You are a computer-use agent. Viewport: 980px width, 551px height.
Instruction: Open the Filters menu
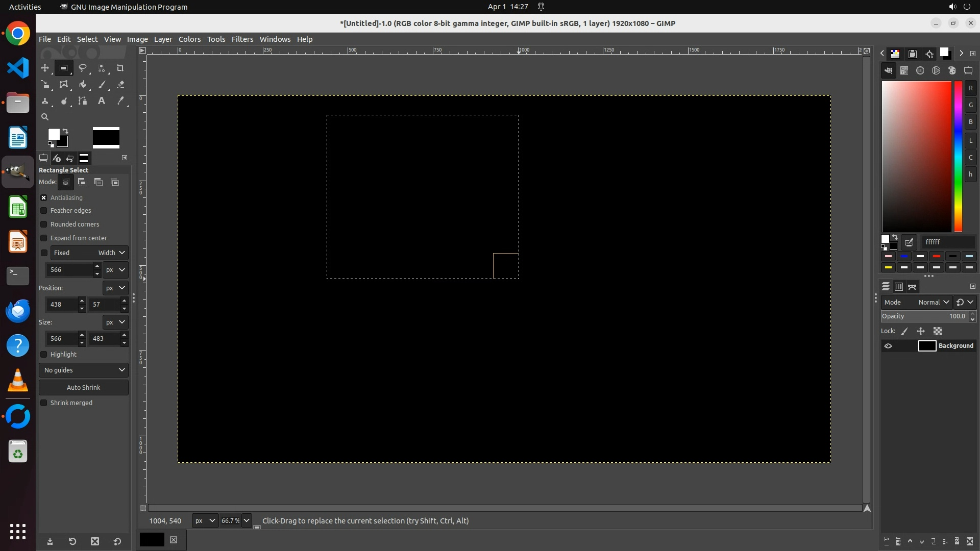(x=242, y=39)
